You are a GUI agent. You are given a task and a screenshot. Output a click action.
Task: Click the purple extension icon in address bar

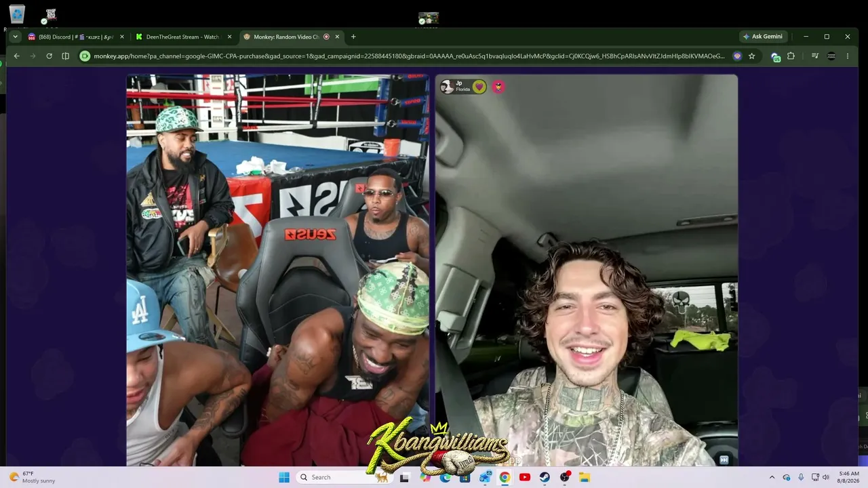737,56
